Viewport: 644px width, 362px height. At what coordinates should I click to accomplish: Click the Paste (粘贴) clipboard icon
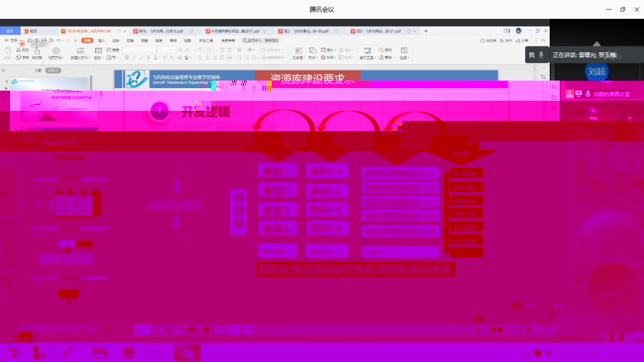[x=8, y=50]
